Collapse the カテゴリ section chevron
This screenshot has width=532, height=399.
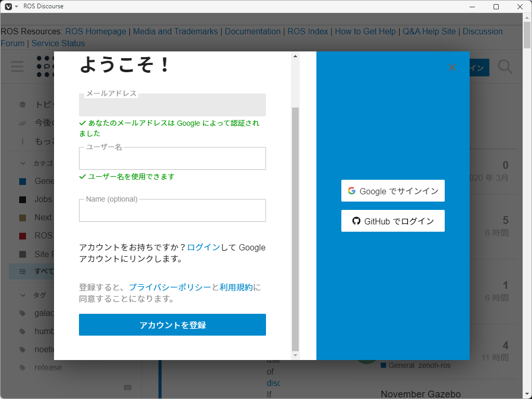pos(23,163)
